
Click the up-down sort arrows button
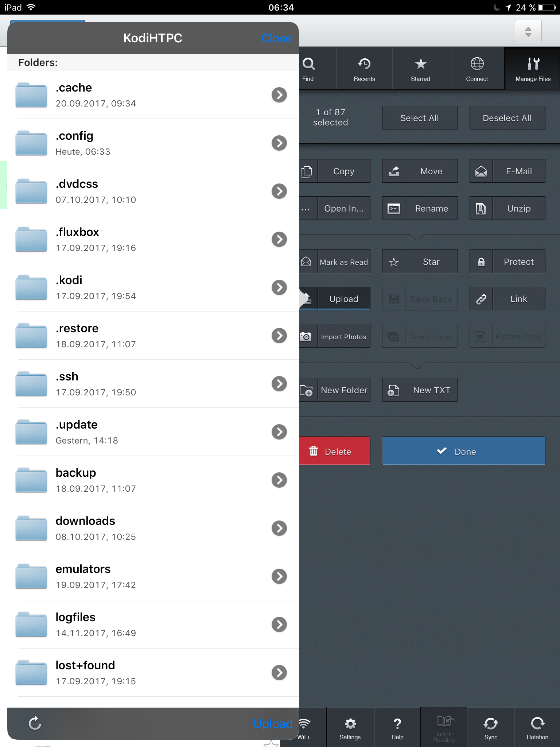(x=528, y=31)
